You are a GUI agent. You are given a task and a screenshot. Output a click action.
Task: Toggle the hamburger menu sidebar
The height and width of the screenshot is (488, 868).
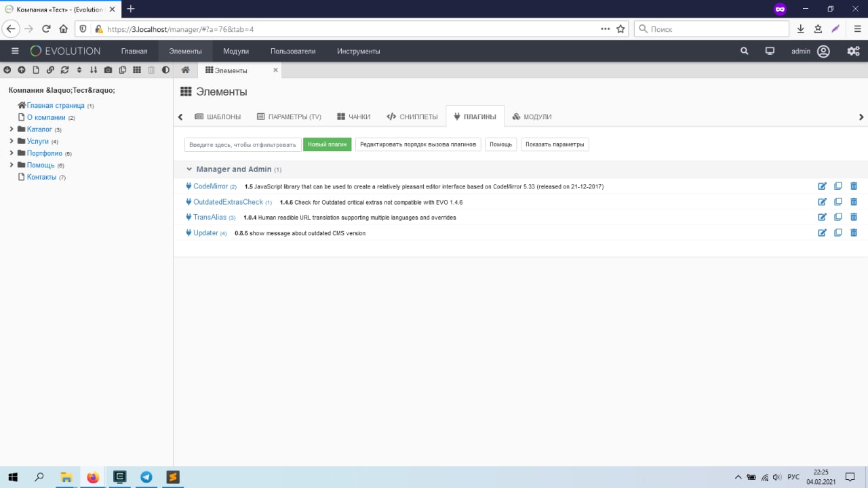15,51
